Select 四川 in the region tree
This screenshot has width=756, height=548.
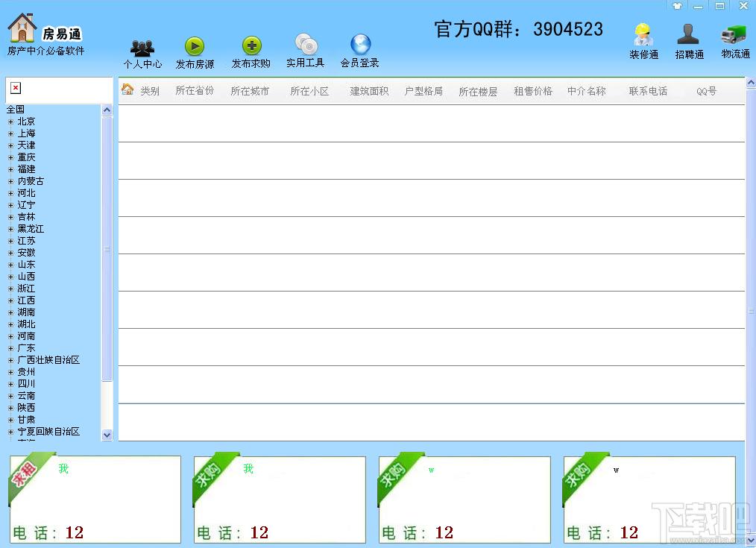tap(26, 384)
